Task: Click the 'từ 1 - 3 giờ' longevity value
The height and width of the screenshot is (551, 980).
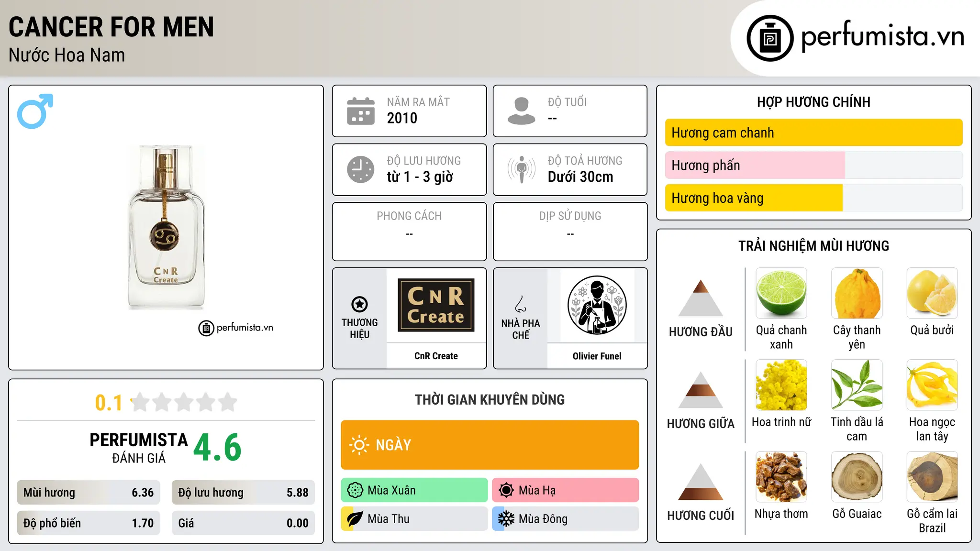Action: coord(420,177)
